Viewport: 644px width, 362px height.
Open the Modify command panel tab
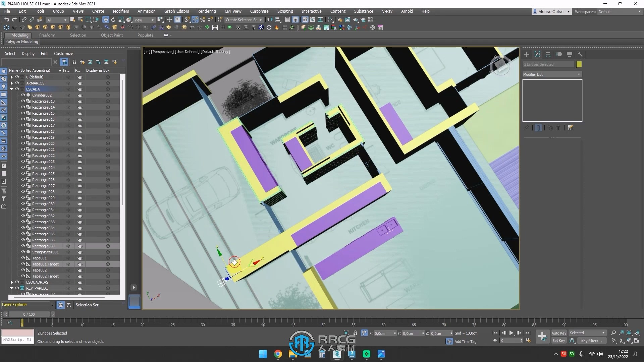(x=537, y=54)
